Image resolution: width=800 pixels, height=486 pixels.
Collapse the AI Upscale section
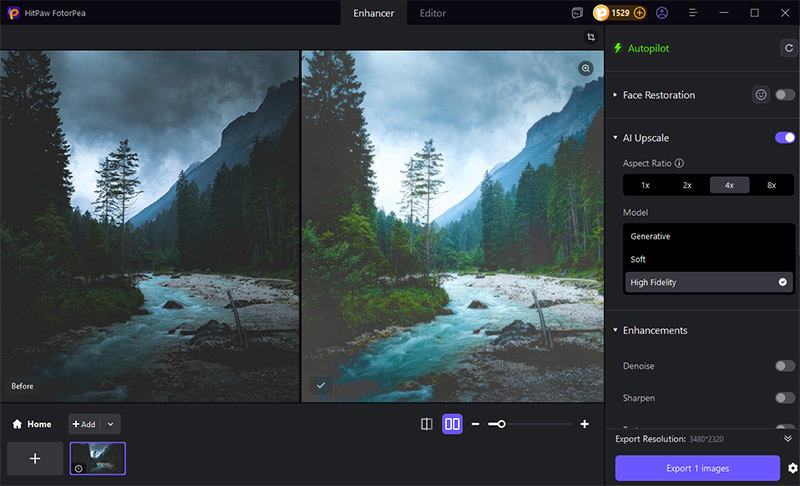tap(615, 138)
